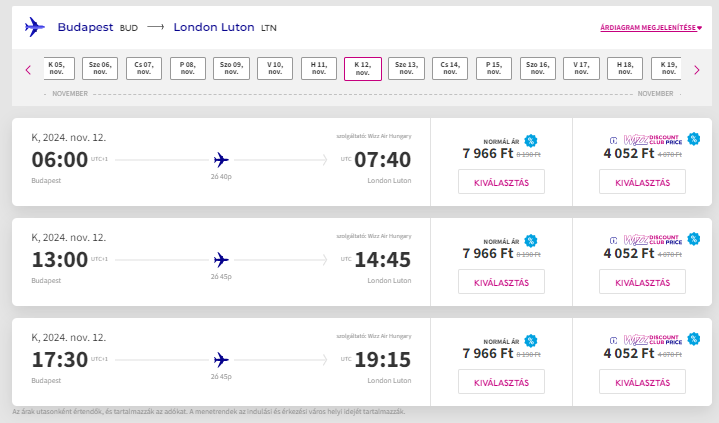Select the currently highlighted K 12, nov. date
Image resolution: width=719 pixels, height=423 pixels.
pyautogui.click(x=363, y=69)
